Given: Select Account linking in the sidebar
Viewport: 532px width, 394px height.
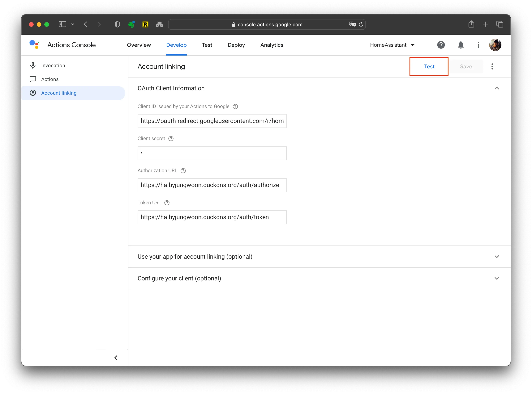Looking at the screenshot, I should click(x=73, y=93).
